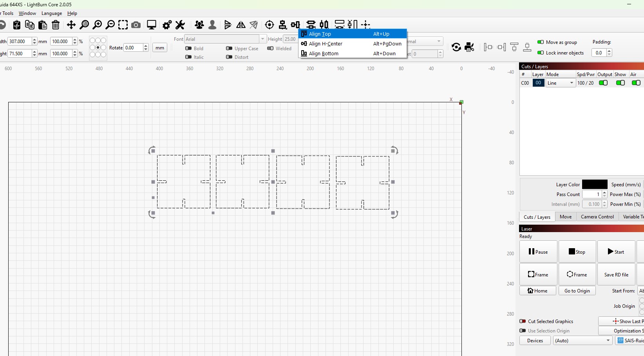Screen dimensions: 644x356
Task: Increase the Pass Count stepper
Action: pos(605,192)
